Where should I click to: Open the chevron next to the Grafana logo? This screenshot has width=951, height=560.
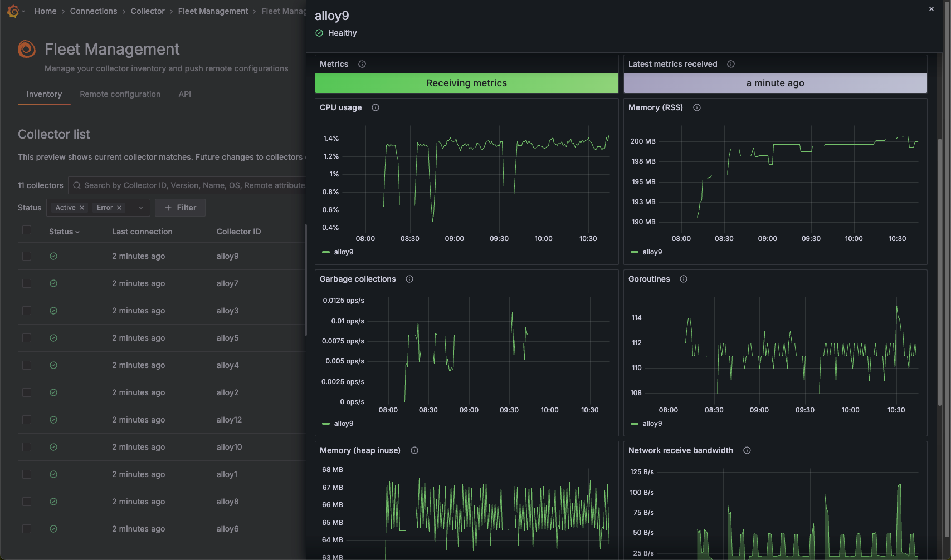(23, 11)
